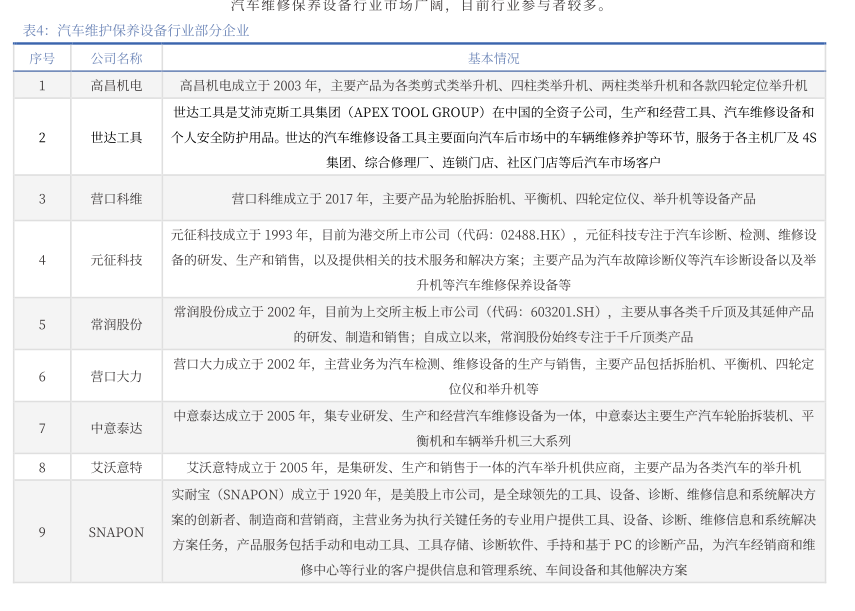Click the "基本情况" column header
This screenshot has width=855, height=611.
(x=494, y=58)
